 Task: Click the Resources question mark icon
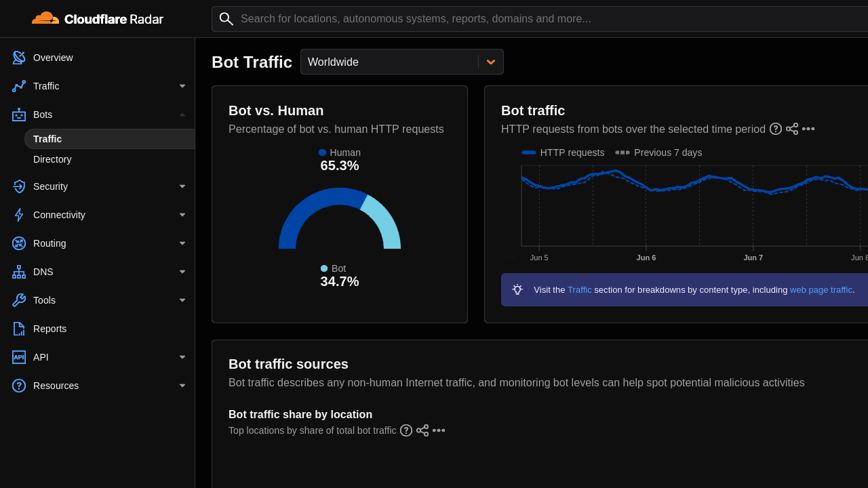pyautogui.click(x=19, y=386)
